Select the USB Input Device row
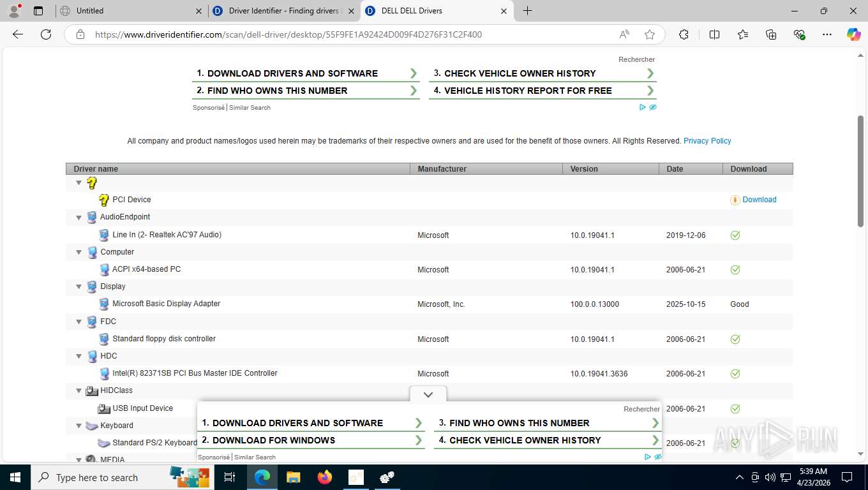Image resolution: width=868 pixels, height=490 pixels. 429,408
